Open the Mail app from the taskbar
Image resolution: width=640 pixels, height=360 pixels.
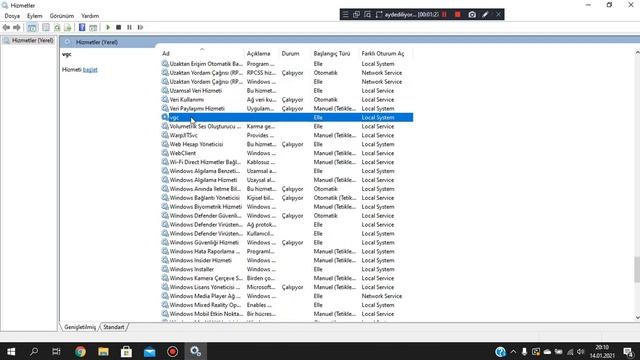click(149, 351)
